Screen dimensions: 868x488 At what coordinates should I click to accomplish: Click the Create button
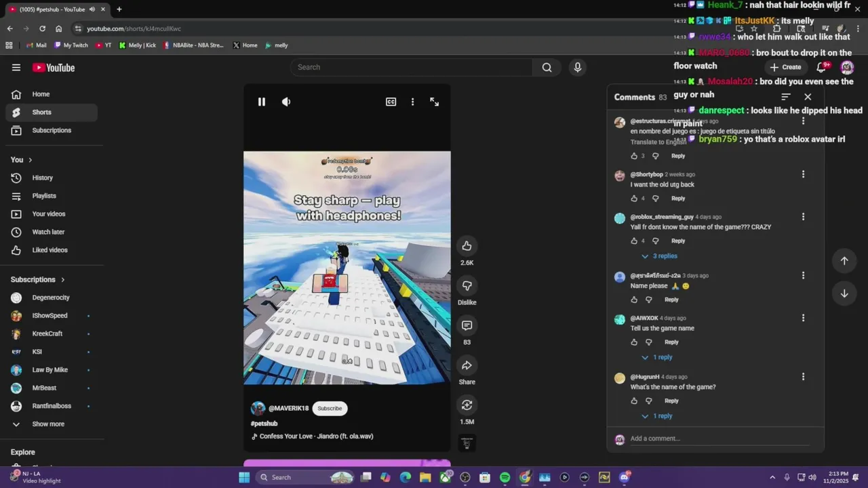click(785, 67)
